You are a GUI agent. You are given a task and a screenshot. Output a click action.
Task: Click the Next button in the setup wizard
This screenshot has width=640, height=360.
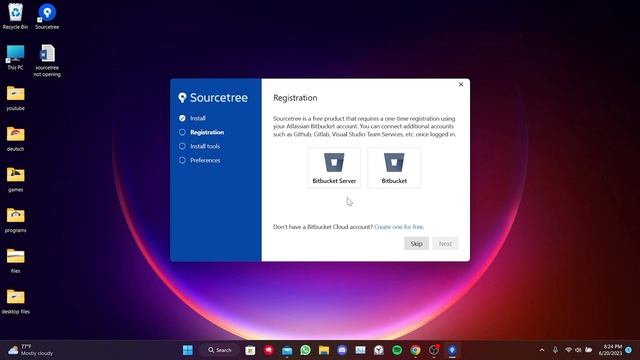point(445,244)
